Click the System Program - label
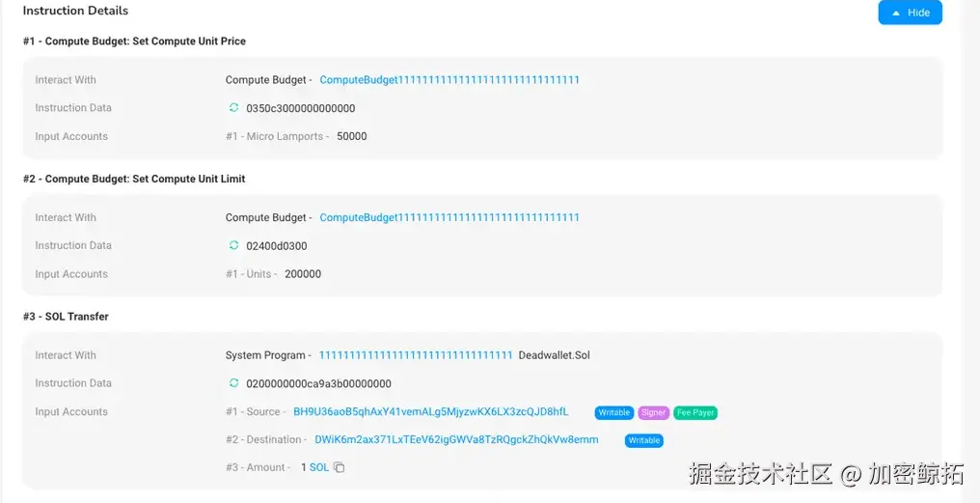 pyautogui.click(x=268, y=354)
